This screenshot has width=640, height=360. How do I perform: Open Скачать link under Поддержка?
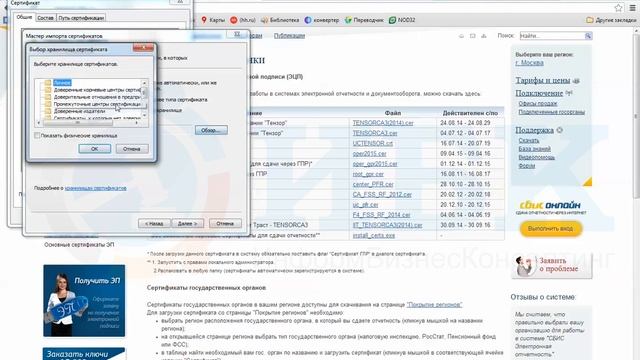tap(529, 140)
